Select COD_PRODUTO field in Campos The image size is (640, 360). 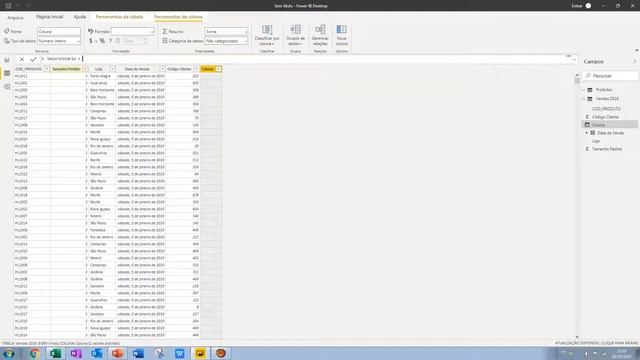coord(606,109)
